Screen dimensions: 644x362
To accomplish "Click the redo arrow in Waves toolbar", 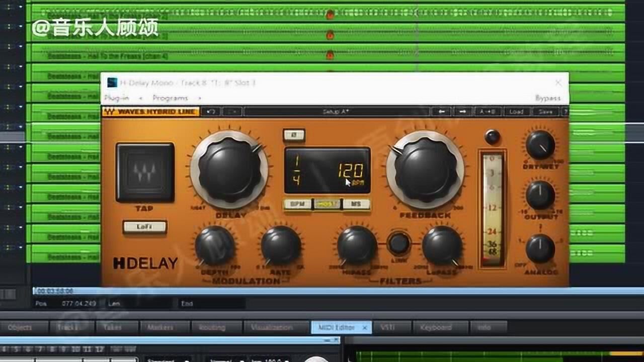I will pyautogui.click(x=232, y=112).
